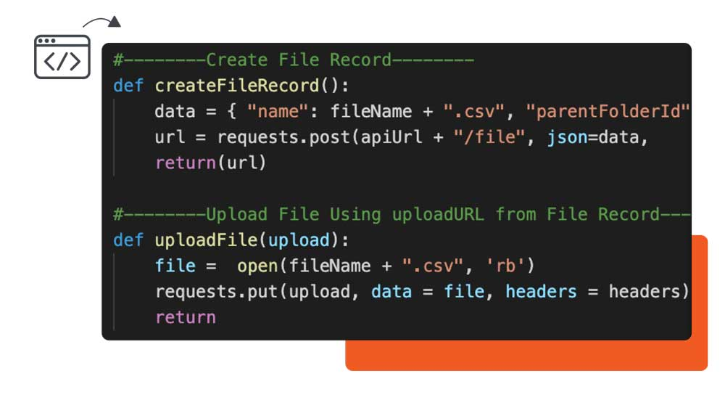
Task: Click the first 'def' keyword
Action: pyautogui.click(x=128, y=86)
